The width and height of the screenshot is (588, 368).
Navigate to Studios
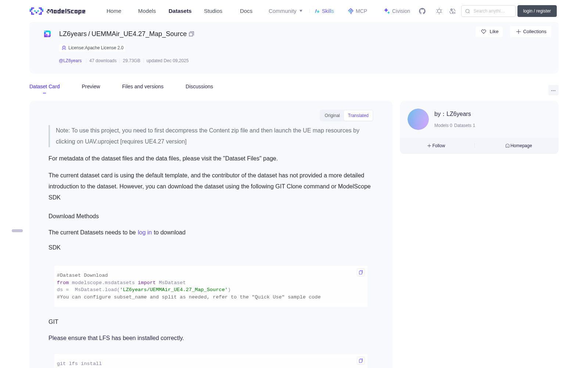(x=213, y=11)
